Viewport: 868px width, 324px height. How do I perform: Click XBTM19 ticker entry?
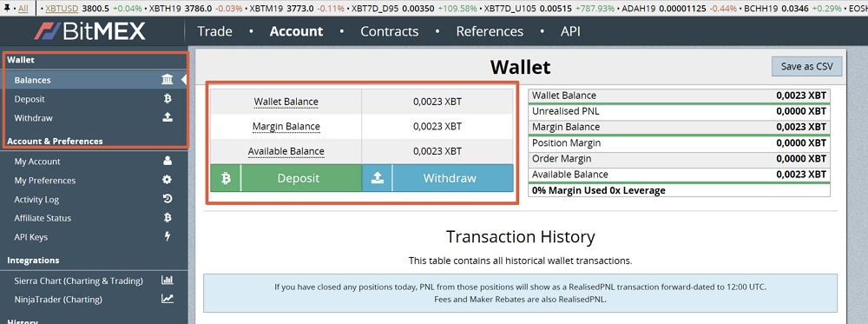click(x=297, y=9)
